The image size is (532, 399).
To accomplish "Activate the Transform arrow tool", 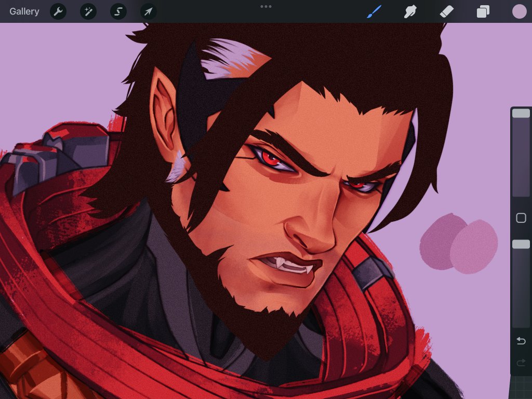I will (149, 12).
